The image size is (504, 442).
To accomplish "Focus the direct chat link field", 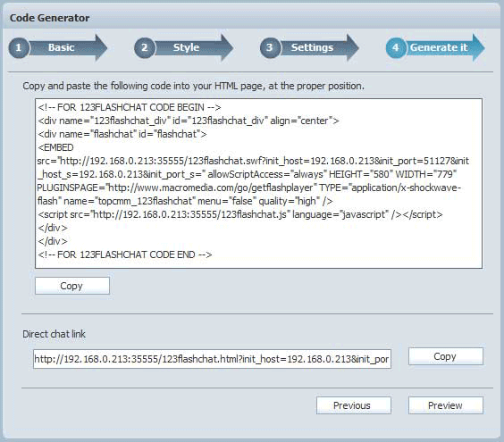I will tap(212, 359).
